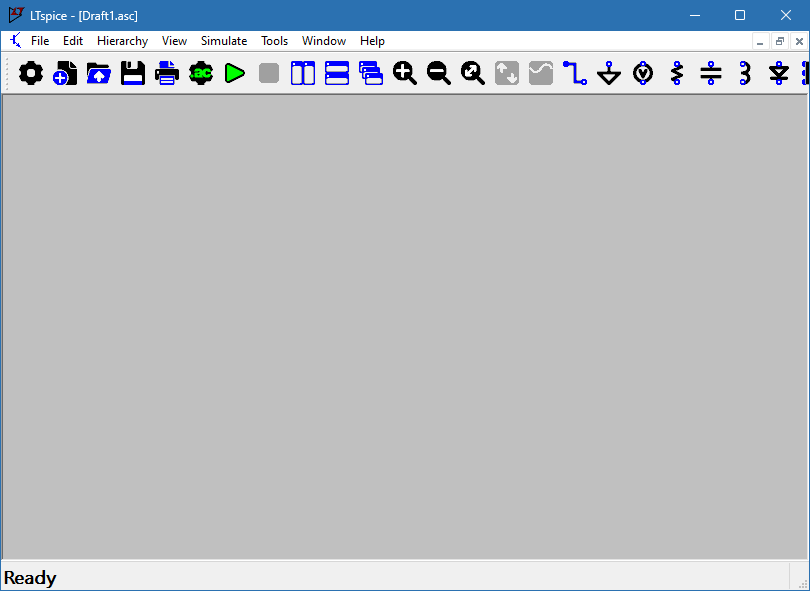
Task: Open the View menu
Action: 174,41
